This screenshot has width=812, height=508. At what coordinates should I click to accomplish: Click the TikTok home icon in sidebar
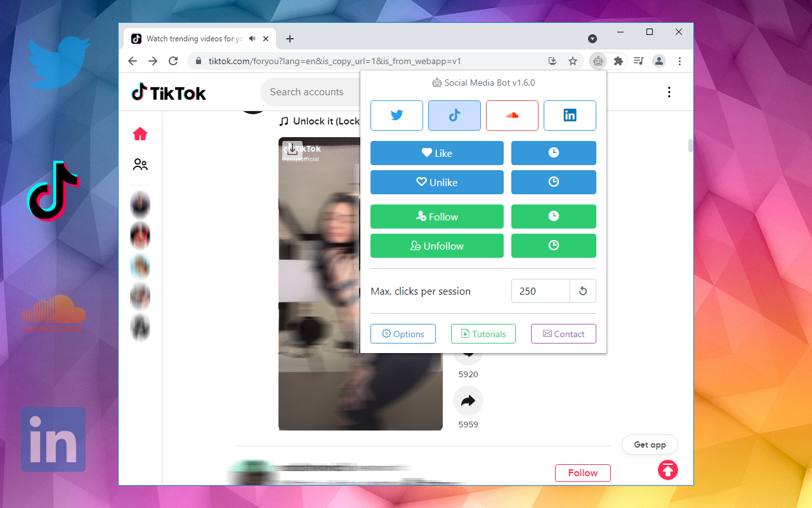point(140,134)
